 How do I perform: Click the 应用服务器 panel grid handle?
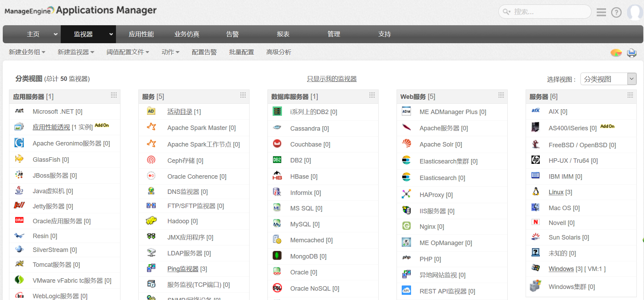[114, 95]
